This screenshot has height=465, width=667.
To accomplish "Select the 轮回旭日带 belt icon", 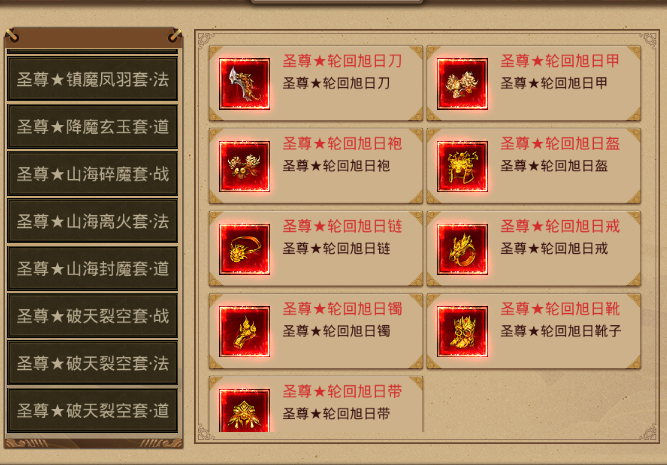I will (244, 410).
